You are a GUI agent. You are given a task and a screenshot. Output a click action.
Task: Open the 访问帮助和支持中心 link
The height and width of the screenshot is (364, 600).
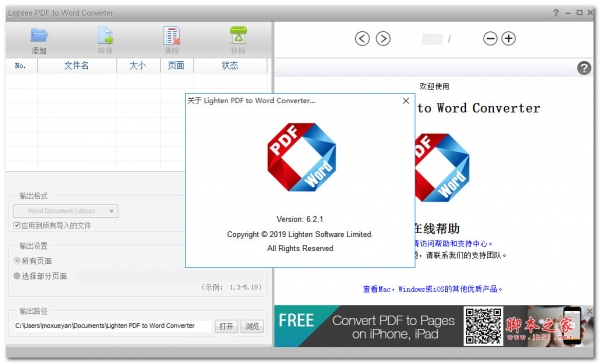coord(453,243)
